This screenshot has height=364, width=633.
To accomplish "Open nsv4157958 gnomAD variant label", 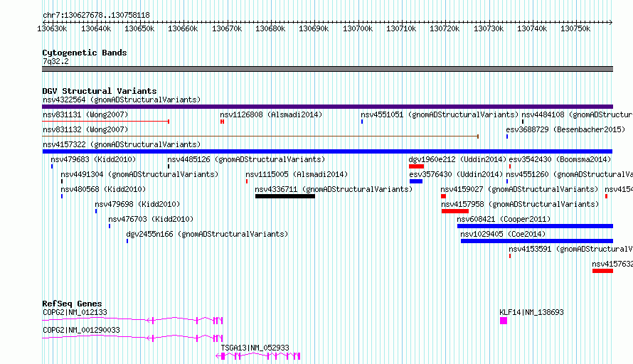I will pos(520,204).
